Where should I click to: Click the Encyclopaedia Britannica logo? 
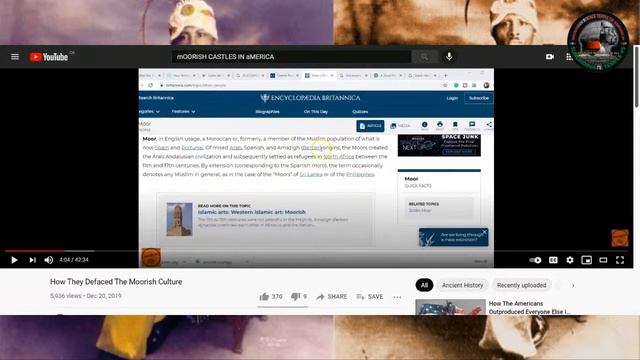310,98
